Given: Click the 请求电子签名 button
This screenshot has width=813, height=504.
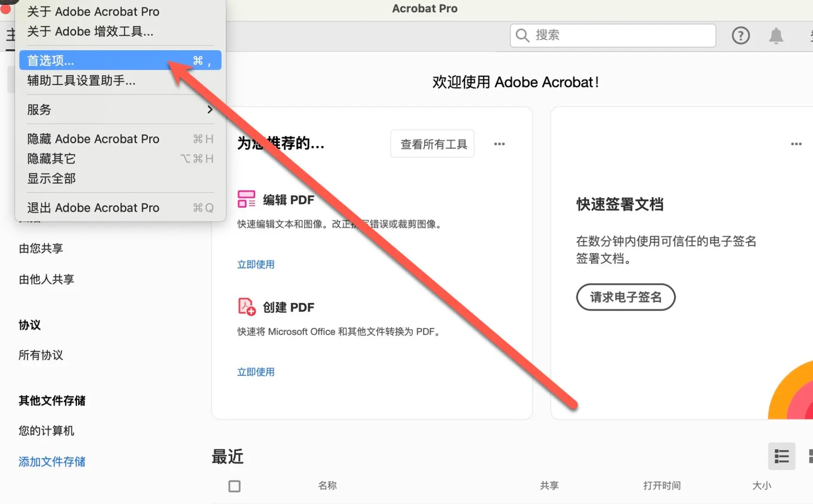Looking at the screenshot, I should click(625, 297).
